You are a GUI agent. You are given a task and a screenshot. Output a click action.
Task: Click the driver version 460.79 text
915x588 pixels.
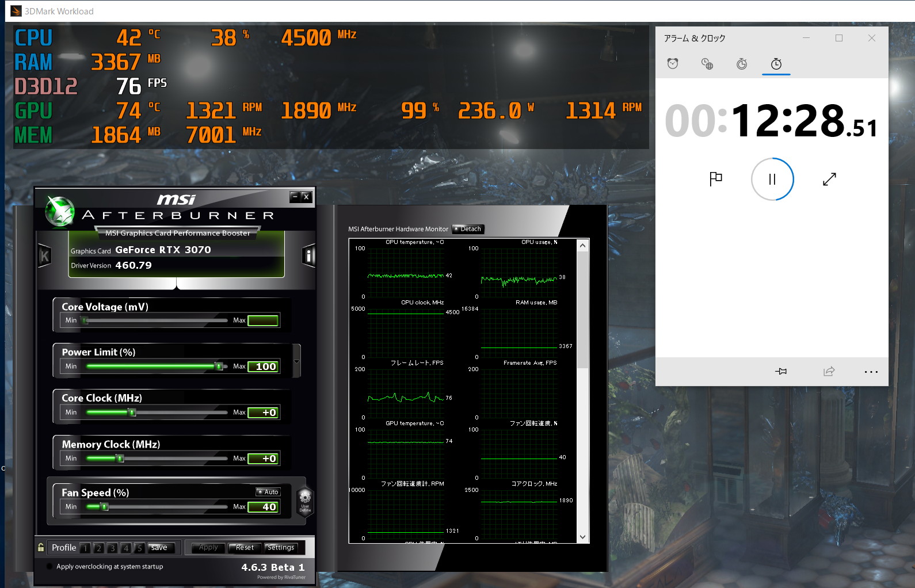(134, 265)
